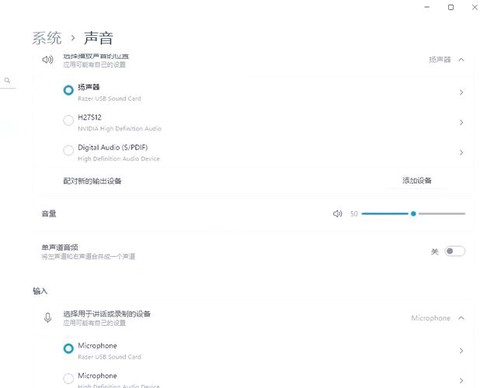Toggle 单声道音频 mono audio switch
The height and width of the screenshot is (388, 480).
[455, 251]
